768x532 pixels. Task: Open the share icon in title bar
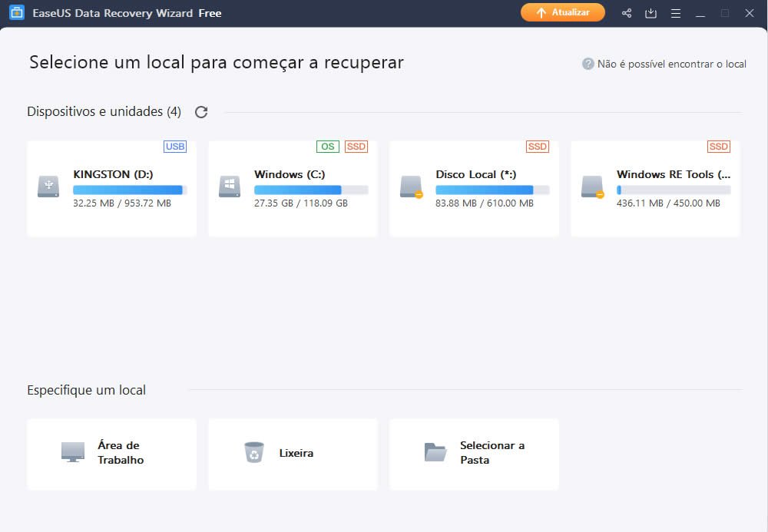point(627,13)
